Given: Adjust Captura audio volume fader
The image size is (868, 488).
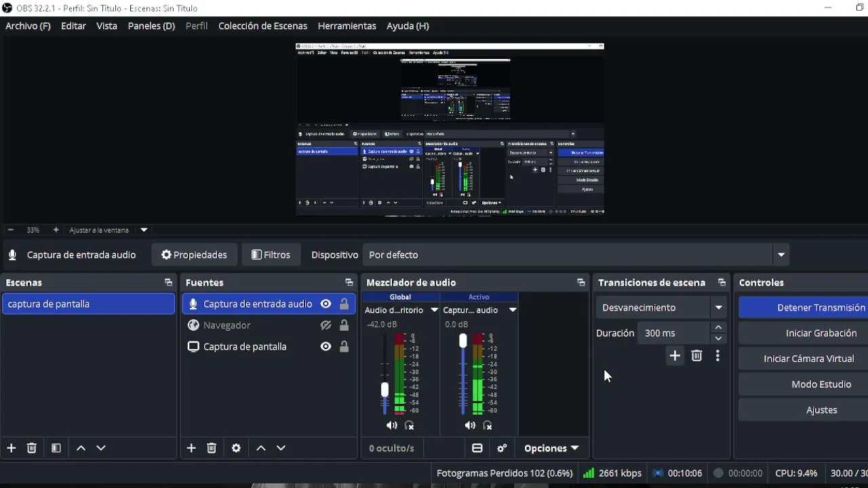Looking at the screenshot, I should [463, 340].
